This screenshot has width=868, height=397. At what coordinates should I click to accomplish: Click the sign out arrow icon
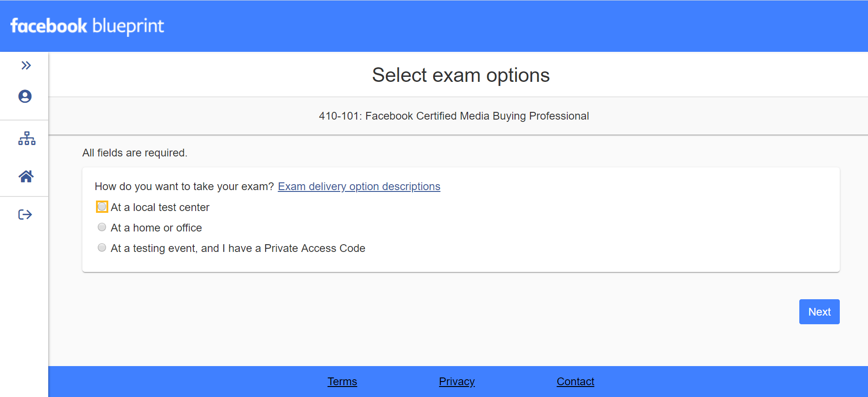point(25,215)
